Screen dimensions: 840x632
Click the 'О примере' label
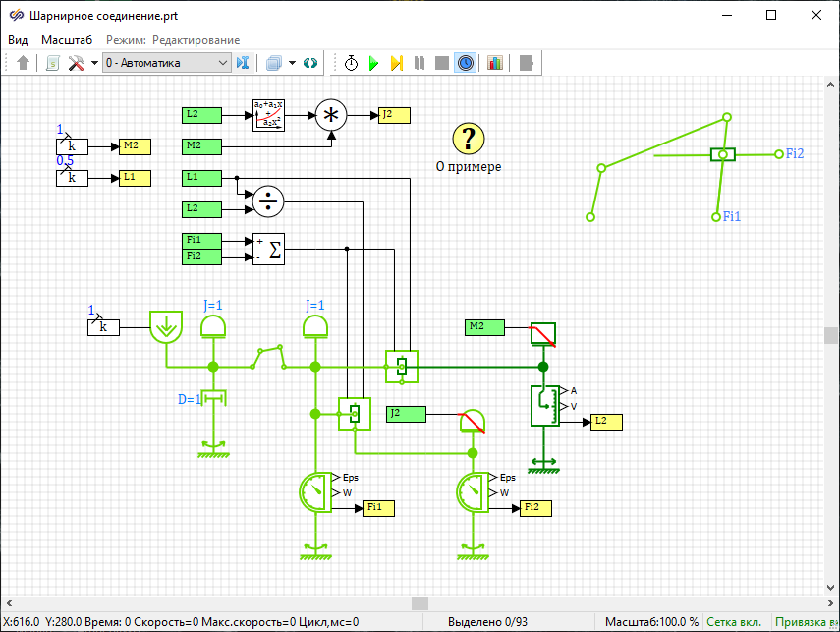click(469, 166)
